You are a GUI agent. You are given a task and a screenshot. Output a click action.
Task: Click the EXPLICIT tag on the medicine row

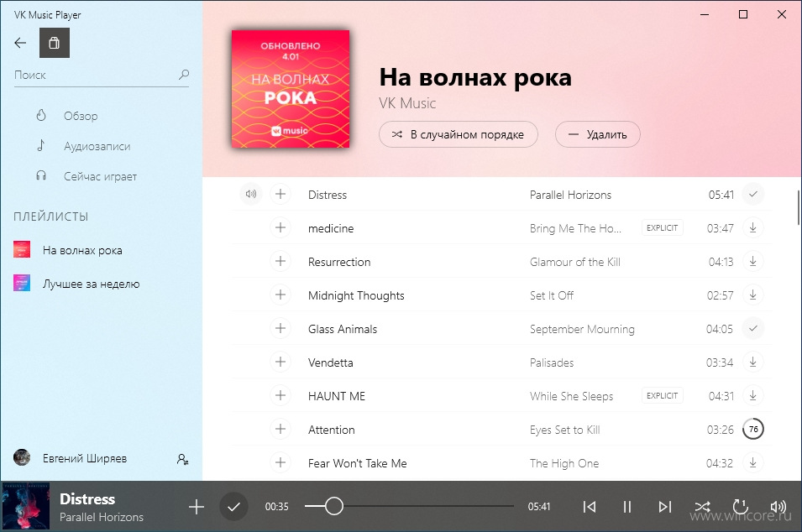coord(663,228)
